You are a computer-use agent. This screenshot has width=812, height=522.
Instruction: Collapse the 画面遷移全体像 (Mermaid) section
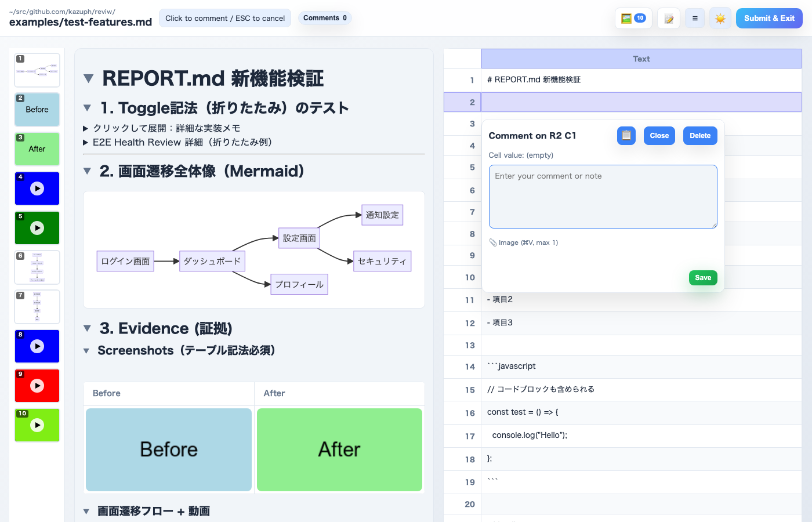pyautogui.click(x=88, y=171)
